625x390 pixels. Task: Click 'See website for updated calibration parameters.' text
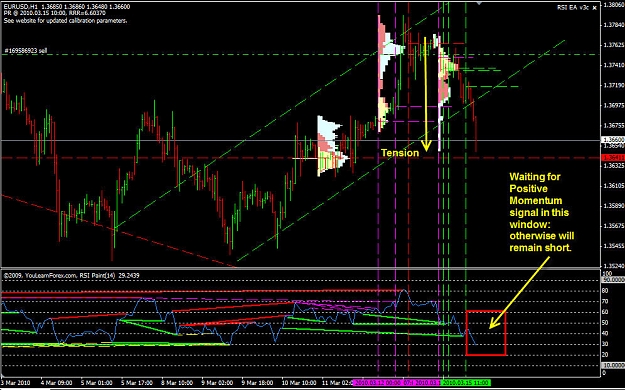tap(66, 20)
